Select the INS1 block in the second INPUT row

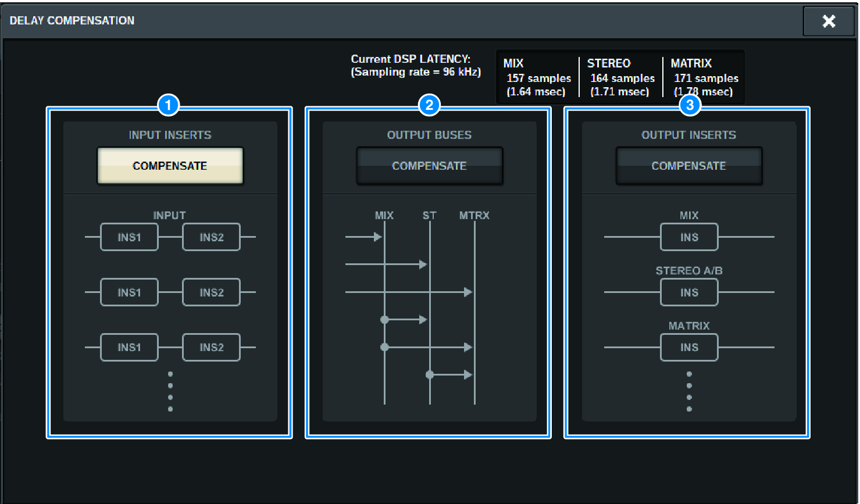point(129,292)
